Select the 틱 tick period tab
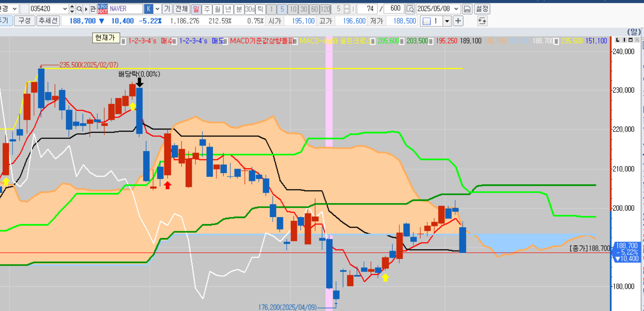Screen dimensions: 644x311 [x=260, y=9]
